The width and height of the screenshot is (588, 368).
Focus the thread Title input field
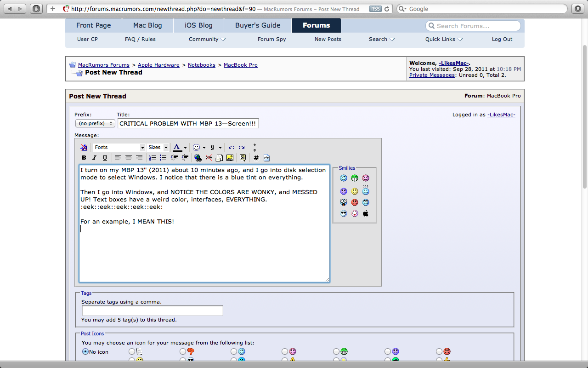188,123
